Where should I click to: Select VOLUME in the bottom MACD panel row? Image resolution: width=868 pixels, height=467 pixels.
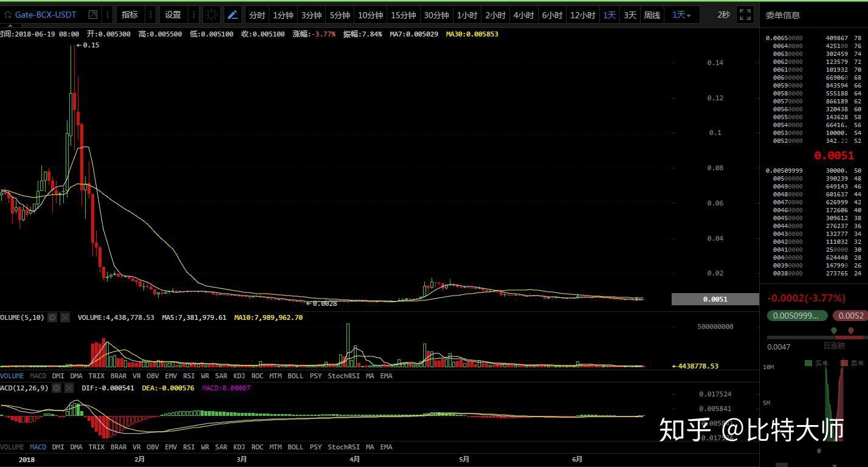coord(12,447)
